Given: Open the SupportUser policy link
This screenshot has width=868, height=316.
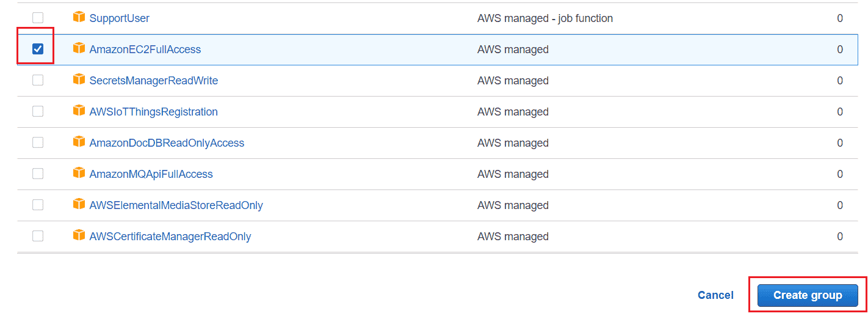Looking at the screenshot, I should pos(120,18).
